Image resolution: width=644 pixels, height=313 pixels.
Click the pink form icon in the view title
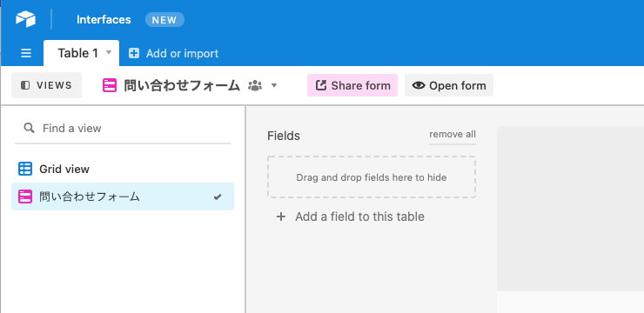pos(110,85)
